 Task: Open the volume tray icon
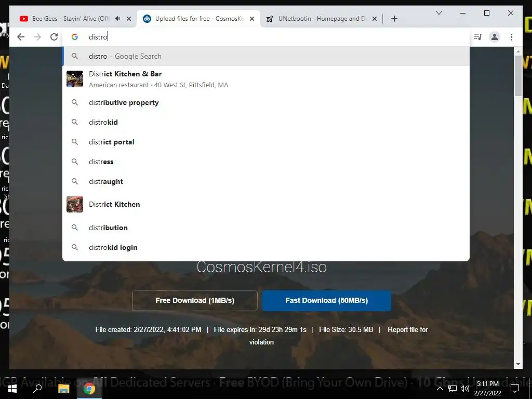click(465, 389)
